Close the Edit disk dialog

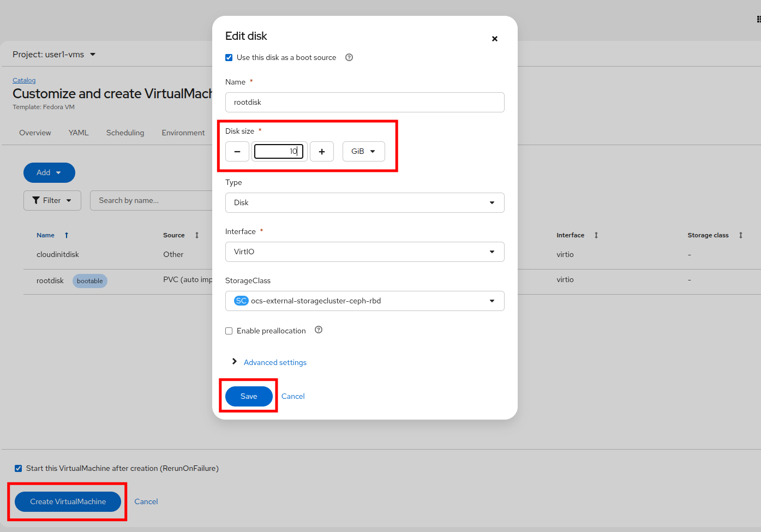tap(494, 39)
